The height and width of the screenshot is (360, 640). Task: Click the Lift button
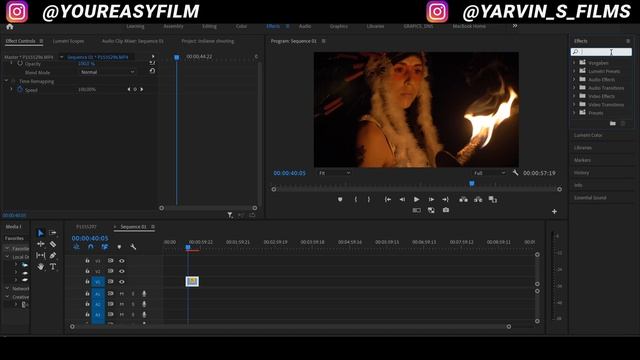(x=463, y=200)
